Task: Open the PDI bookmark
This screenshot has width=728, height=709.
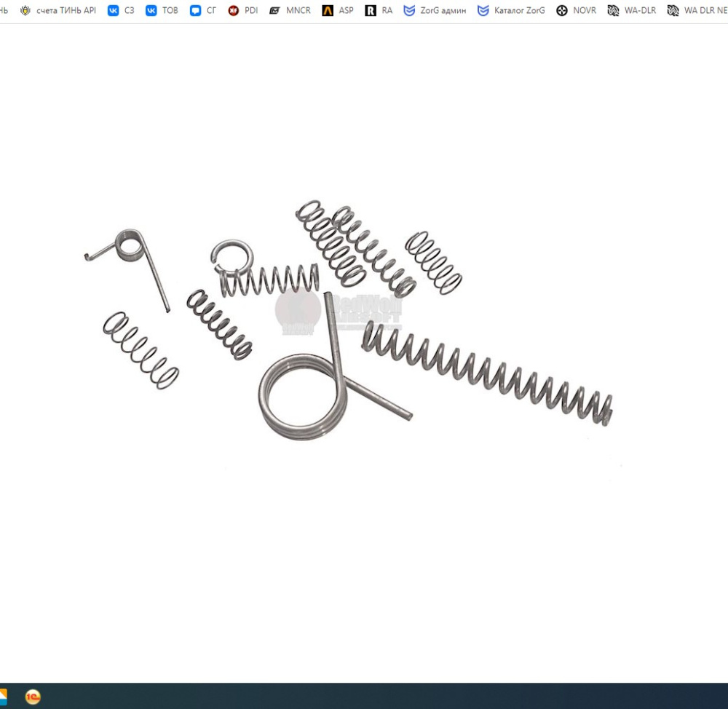Action: tap(243, 10)
